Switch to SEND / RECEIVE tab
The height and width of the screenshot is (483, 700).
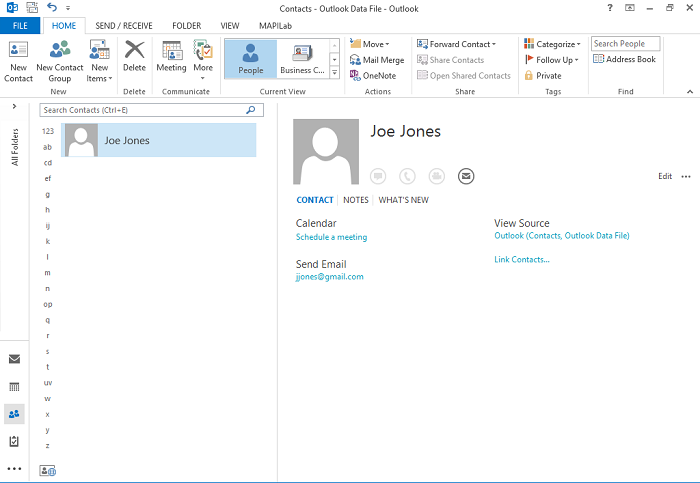point(124,25)
